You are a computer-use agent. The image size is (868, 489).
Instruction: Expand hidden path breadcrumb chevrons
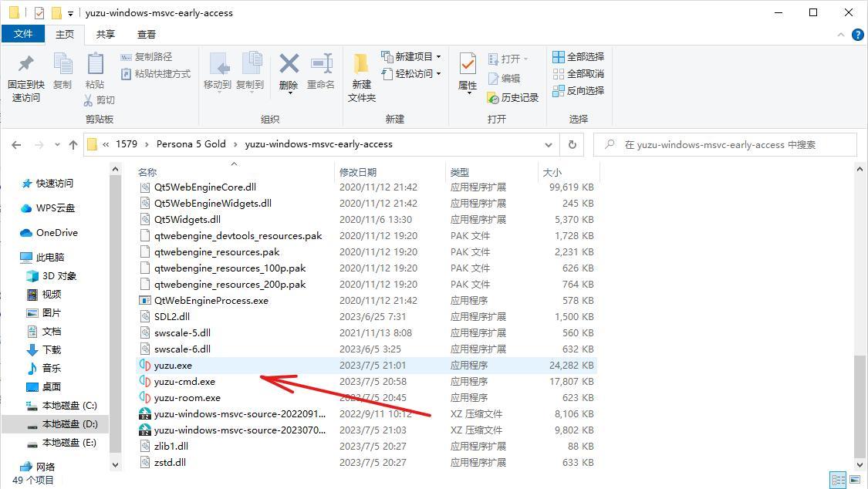point(106,144)
